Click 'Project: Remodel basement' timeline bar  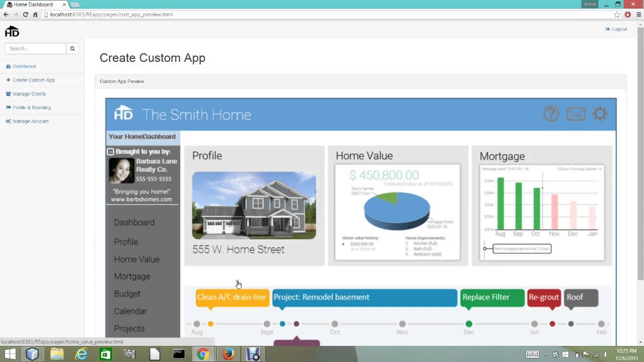click(x=365, y=297)
